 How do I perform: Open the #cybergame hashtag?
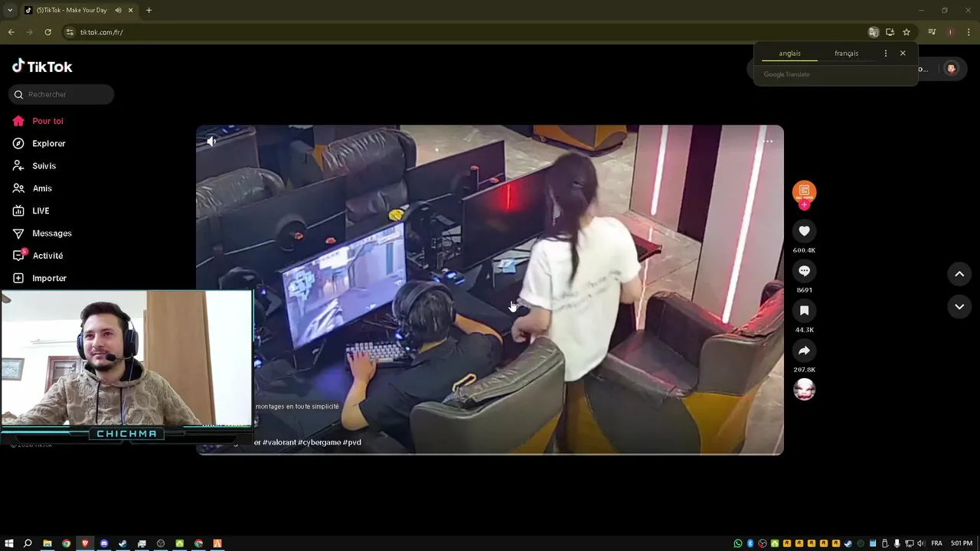[x=319, y=442]
